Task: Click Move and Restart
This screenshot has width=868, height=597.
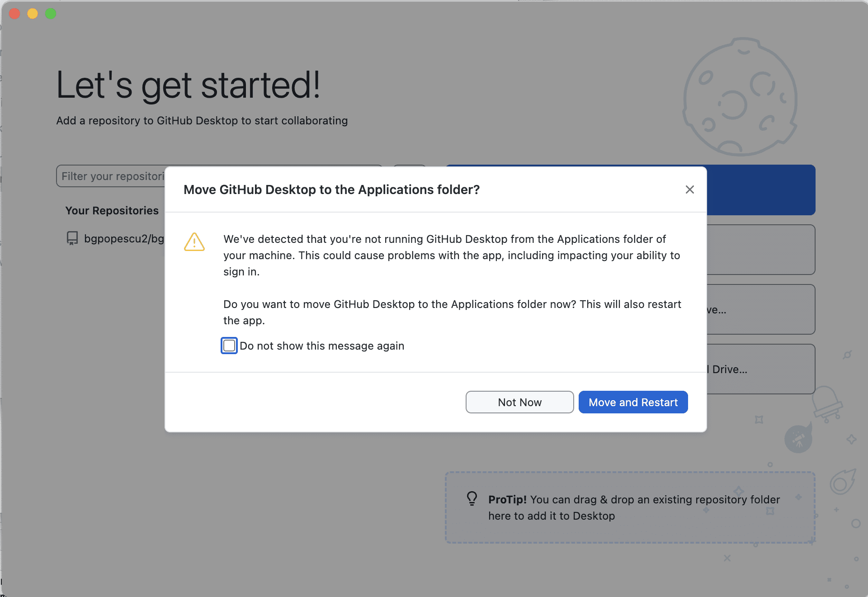Action: click(633, 402)
